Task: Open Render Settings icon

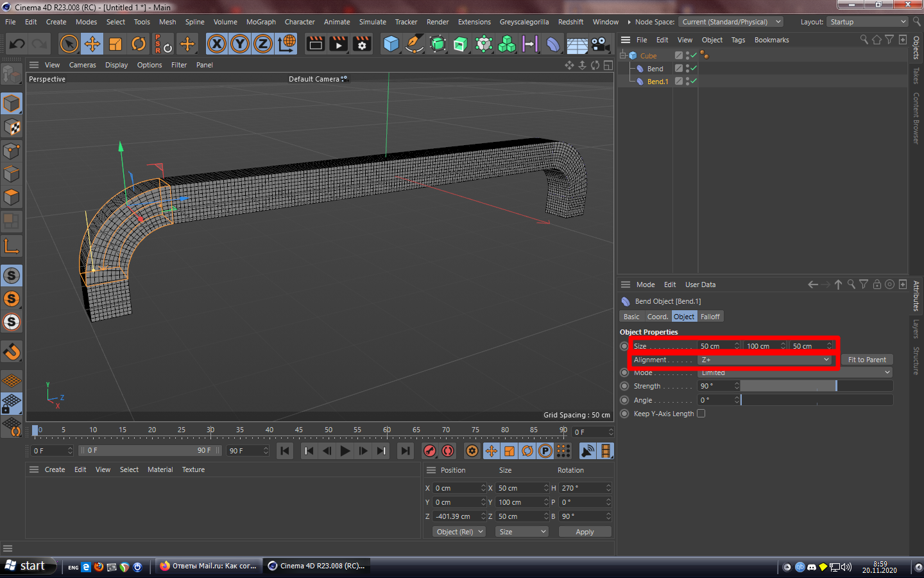Action: click(362, 44)
